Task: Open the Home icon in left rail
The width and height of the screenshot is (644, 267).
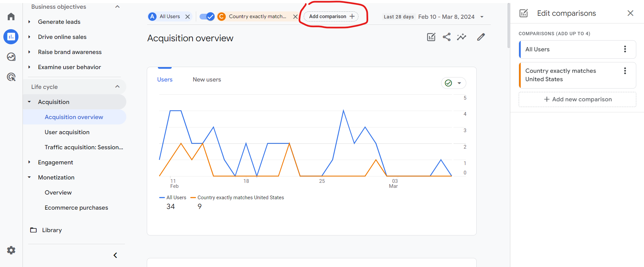Action: tap(11, 16)
